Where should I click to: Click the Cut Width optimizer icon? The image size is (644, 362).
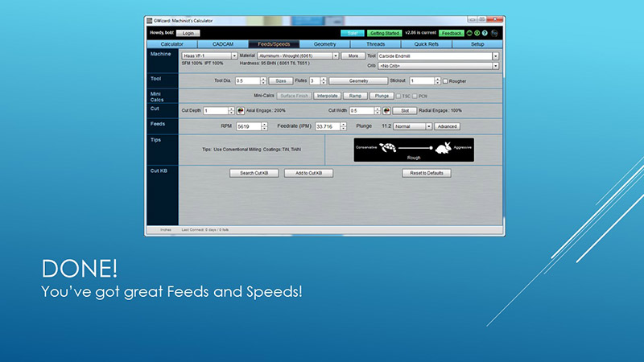point(386,110)
